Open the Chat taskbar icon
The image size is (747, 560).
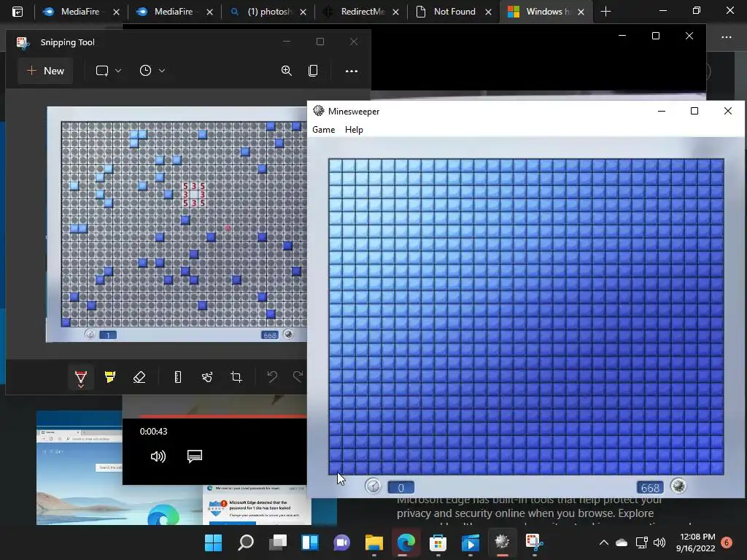pos(341,542)
